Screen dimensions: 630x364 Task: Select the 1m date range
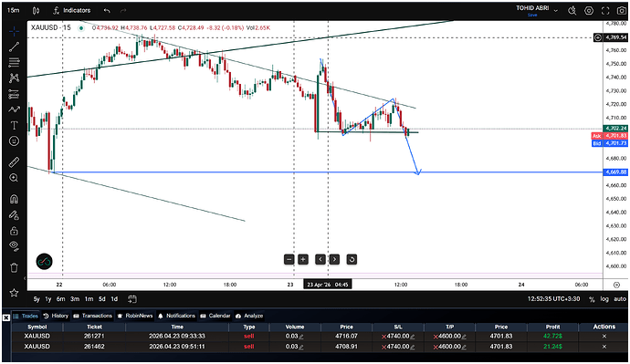[89, 299]
